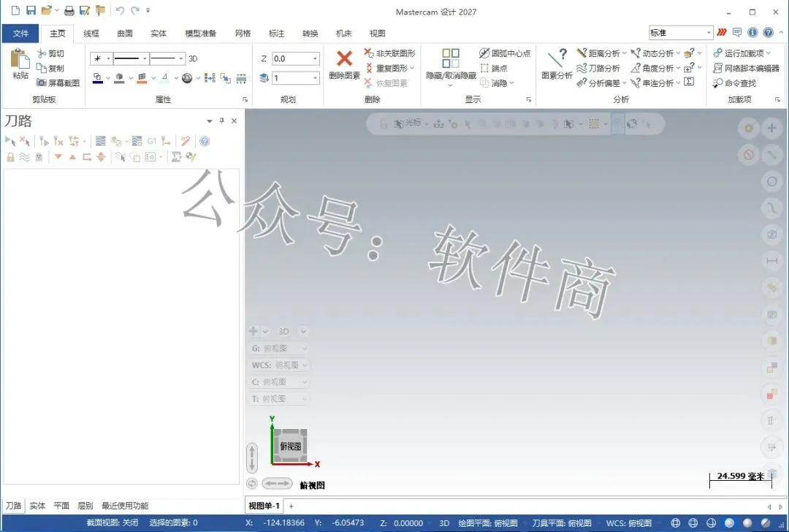Click the red up-triangle in 刀路 toolbar
The width and height of the screenshot is (789, 532).
[72, 157]
